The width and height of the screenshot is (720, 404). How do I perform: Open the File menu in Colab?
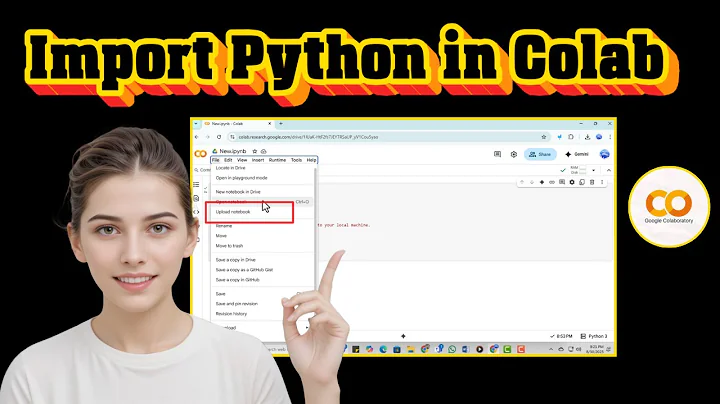tap(215, 160)
